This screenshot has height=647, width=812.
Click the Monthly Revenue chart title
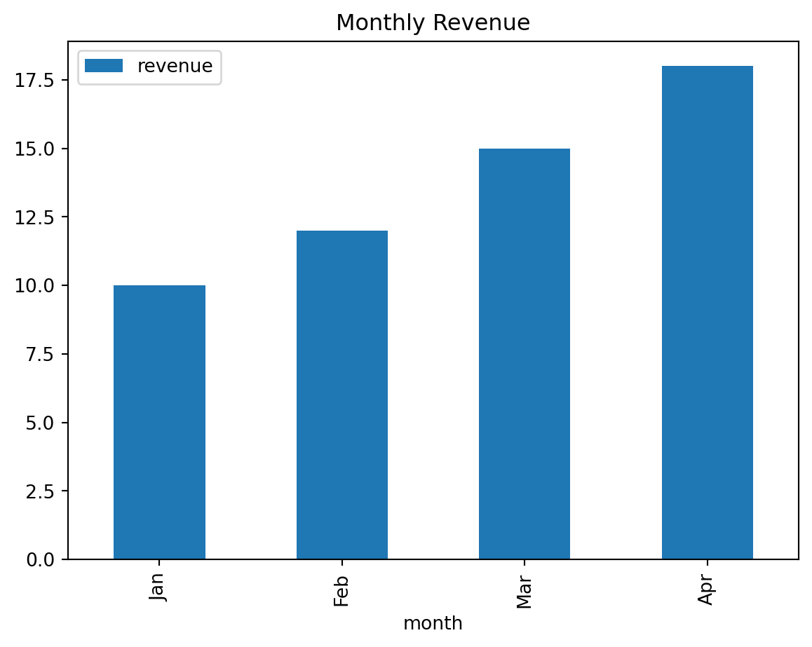tap(433, 23)
